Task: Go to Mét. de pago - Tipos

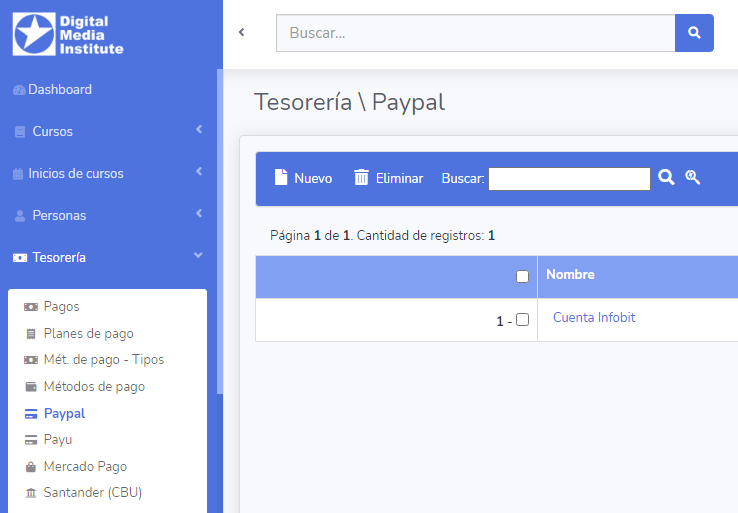Action: click(x=104, y=360)
